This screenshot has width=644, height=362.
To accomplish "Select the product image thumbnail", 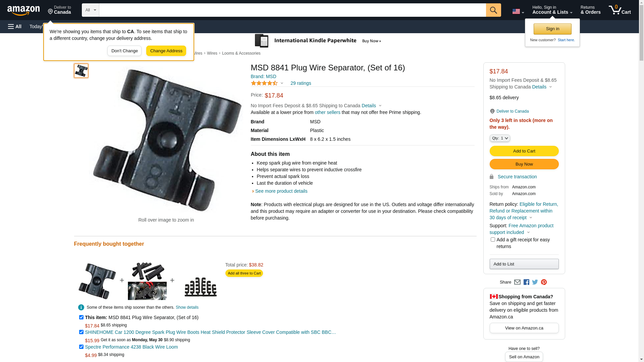I will point(81,71).
